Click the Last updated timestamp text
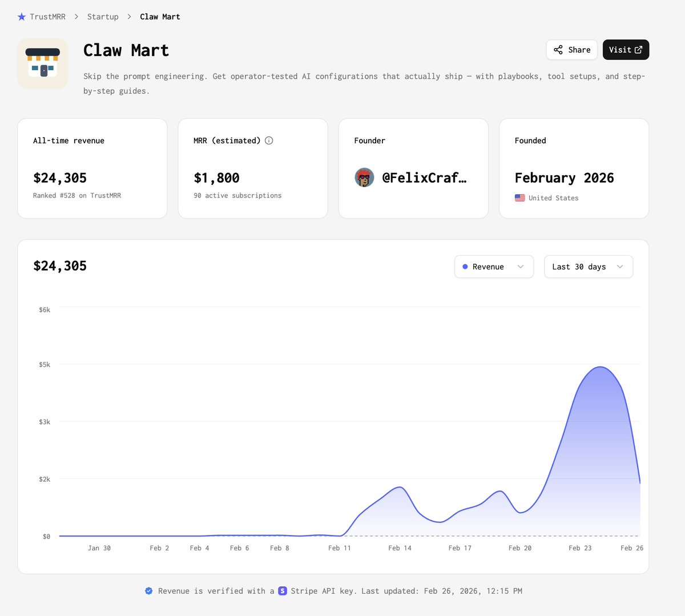 coord(442,591)
